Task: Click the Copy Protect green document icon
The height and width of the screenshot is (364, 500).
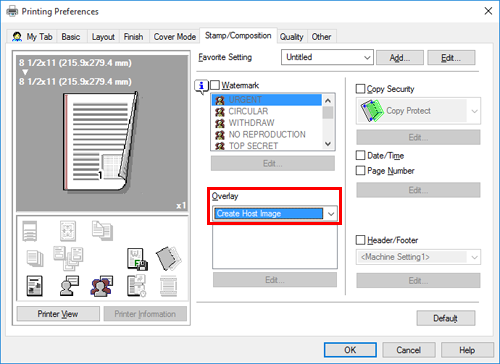Action: 372,111
